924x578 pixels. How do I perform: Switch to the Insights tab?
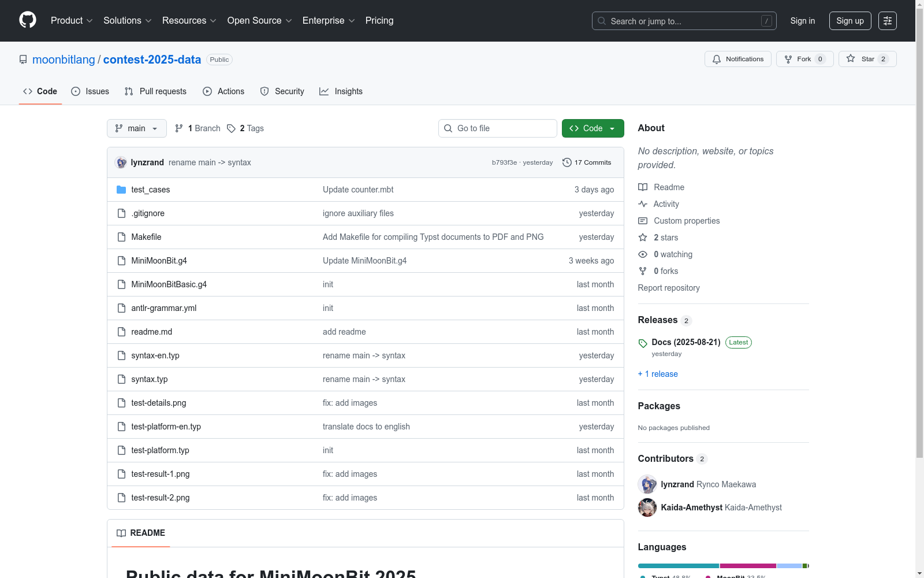[x=341, y=91]
